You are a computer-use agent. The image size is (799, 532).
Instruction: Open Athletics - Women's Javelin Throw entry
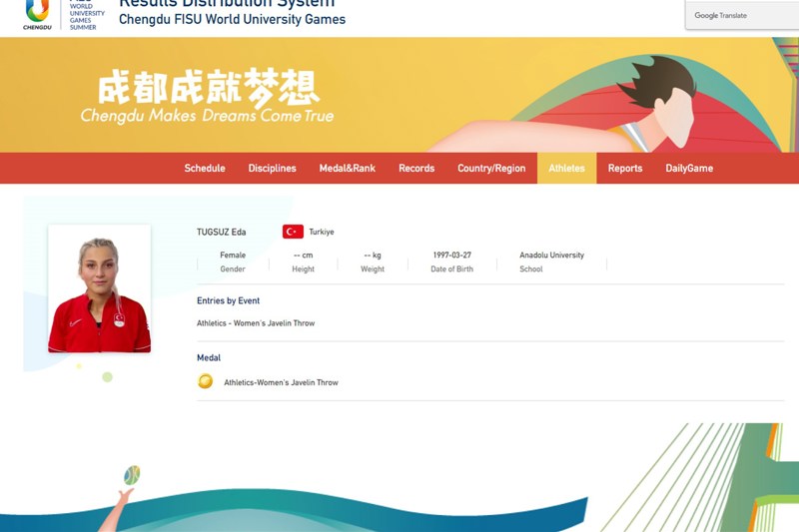[256, 323]
